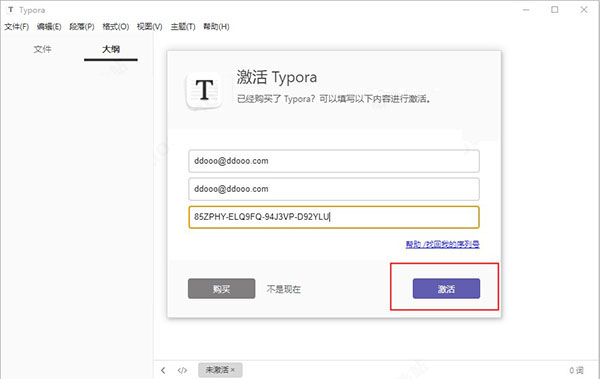The width and height of the screenshot is (600, 379).
Task: Switch to the 大纲 sidebar tab
Action: coord(111,49)
